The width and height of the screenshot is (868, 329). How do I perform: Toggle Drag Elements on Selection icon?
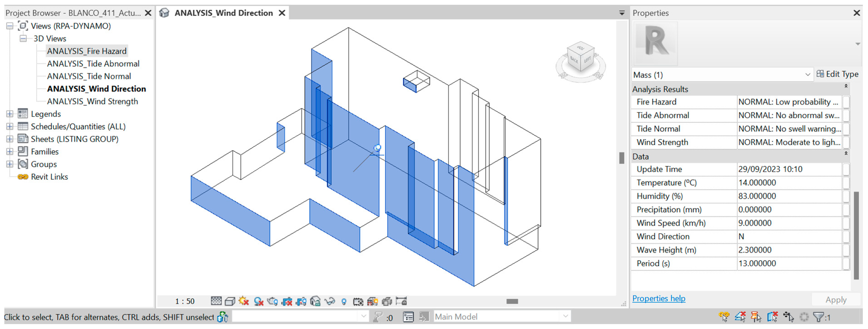tap(788, 317)
